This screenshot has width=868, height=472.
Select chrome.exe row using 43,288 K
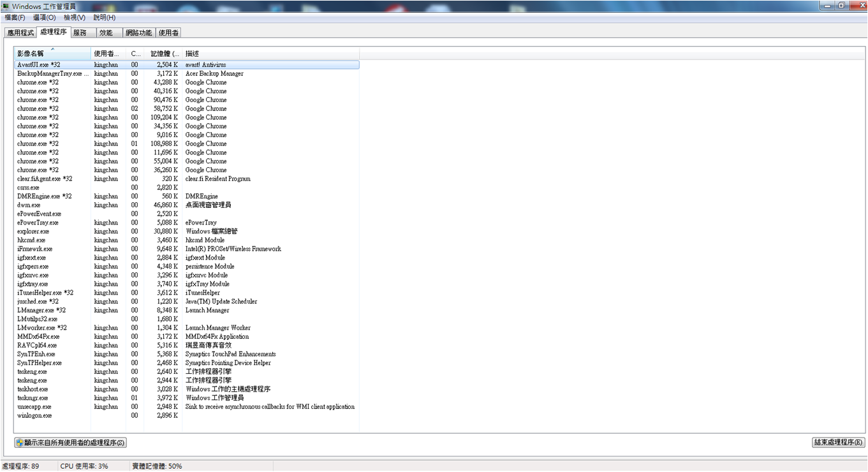coord(187,82)
